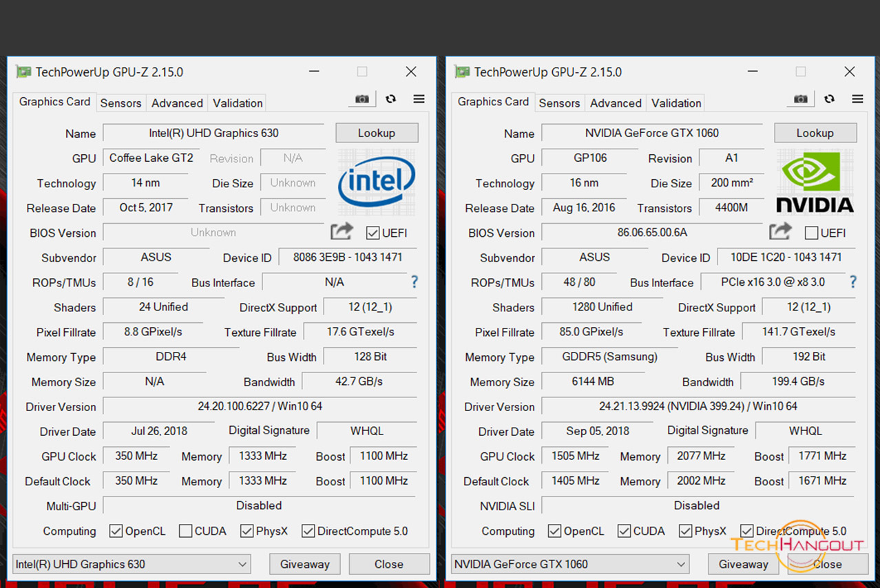880x588 pixels.
Task: Click Close button in Intel window
Action: [389, 564]
